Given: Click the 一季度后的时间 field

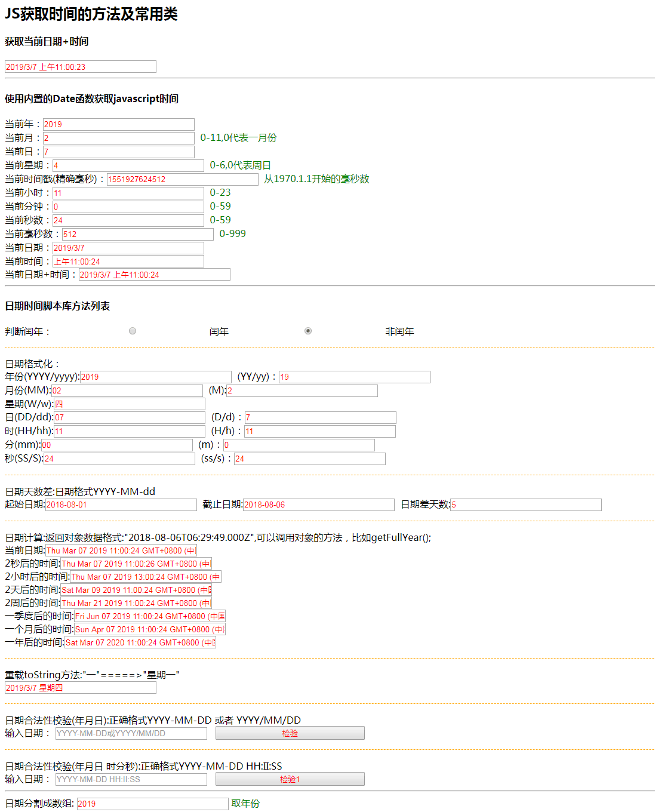Looking at the screenshot, I should click(x=150, y=616).
